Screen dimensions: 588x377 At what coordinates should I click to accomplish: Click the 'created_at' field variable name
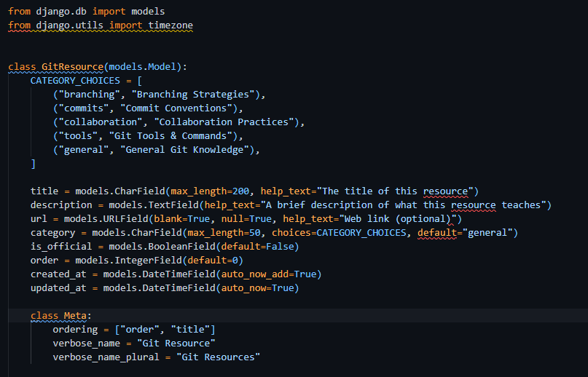pyautogui.click(x=58, y=274)
